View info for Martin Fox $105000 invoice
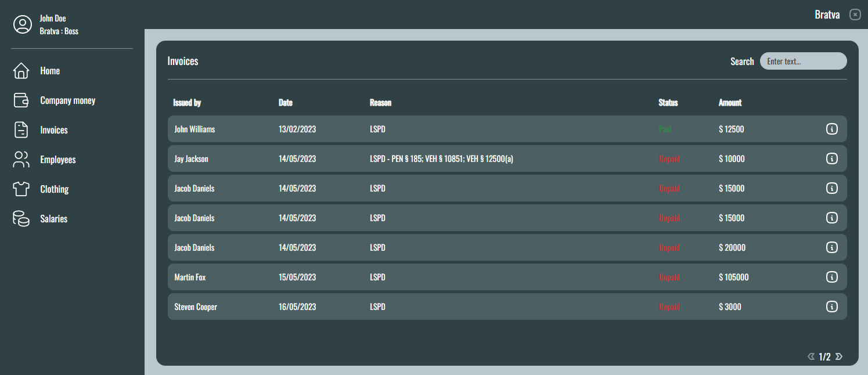Image resolution: width=868 pixels, height=375 pixels. pyautogui.click(x=831, y=277)
